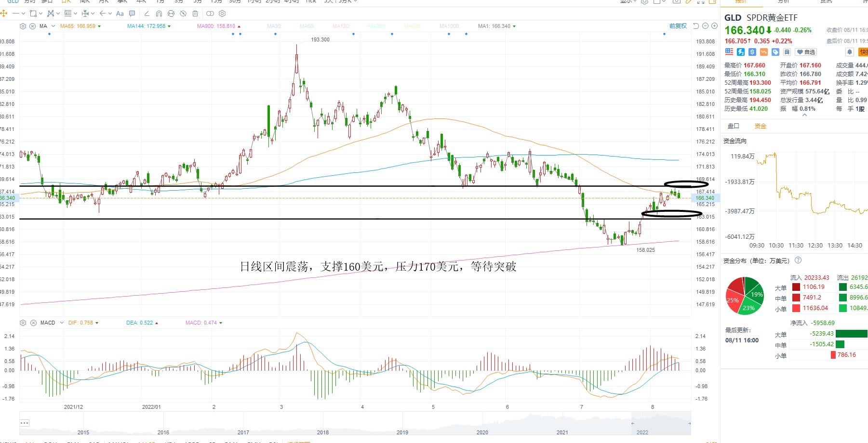Image resolution: width=868 pixels, height=443 pixels.
Task: Click the 前复权 adjustment link
Action: click(678, 26)
